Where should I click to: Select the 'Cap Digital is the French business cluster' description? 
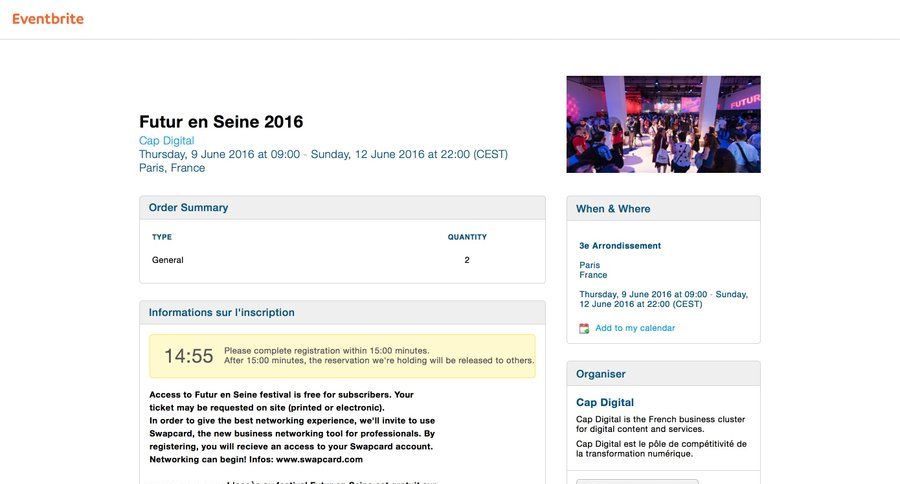pyautogui.click(x=660, y=424)
